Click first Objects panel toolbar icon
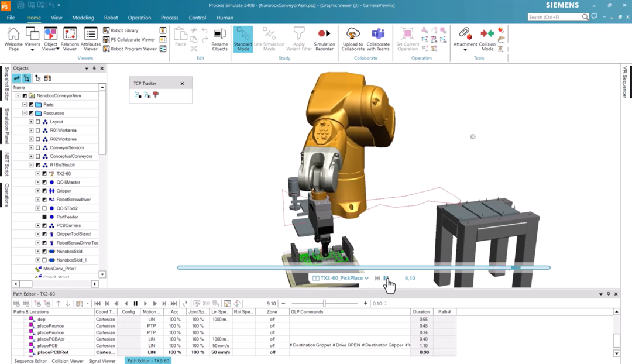The height and width of the screenshot is (364, 632). 17,78
